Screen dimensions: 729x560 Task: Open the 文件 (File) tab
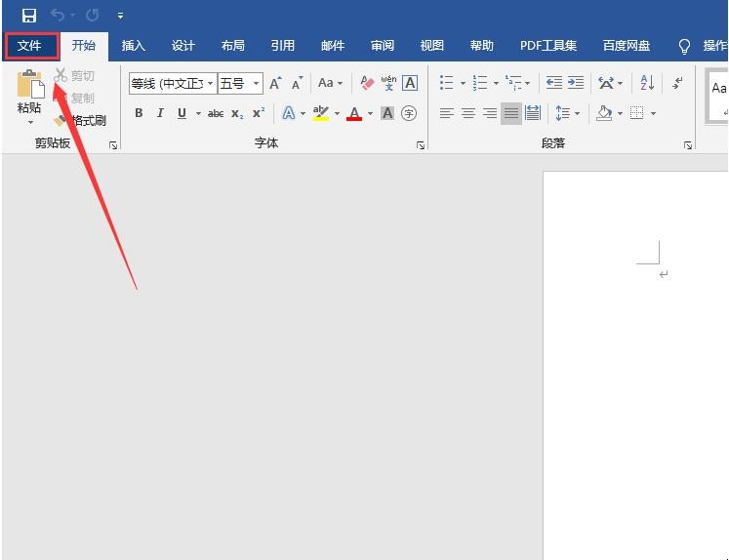pyautogui.click(x=30, y=46)
